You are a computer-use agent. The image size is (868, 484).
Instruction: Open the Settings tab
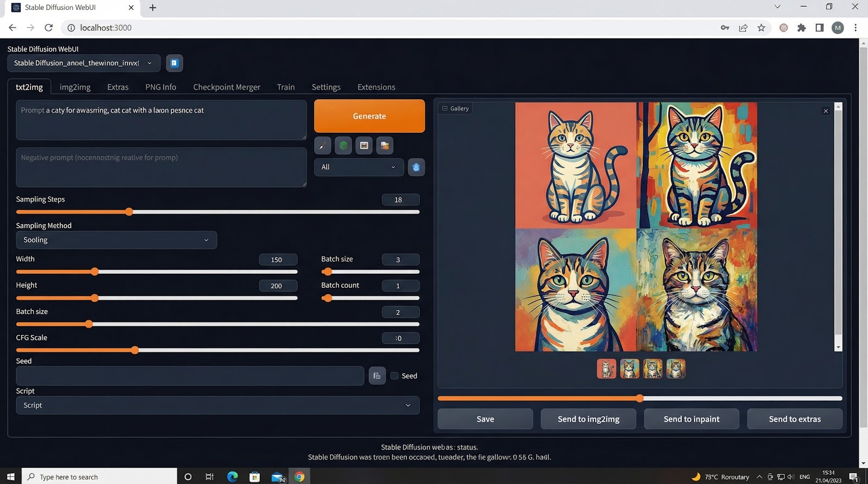point(326,87)
